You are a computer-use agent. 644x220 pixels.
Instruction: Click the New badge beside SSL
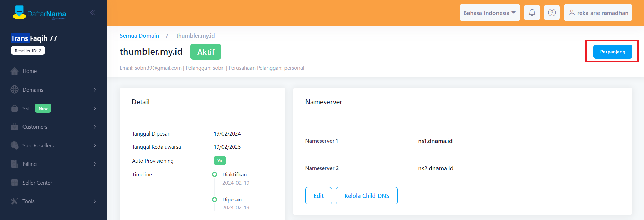[x=43, y=108]
